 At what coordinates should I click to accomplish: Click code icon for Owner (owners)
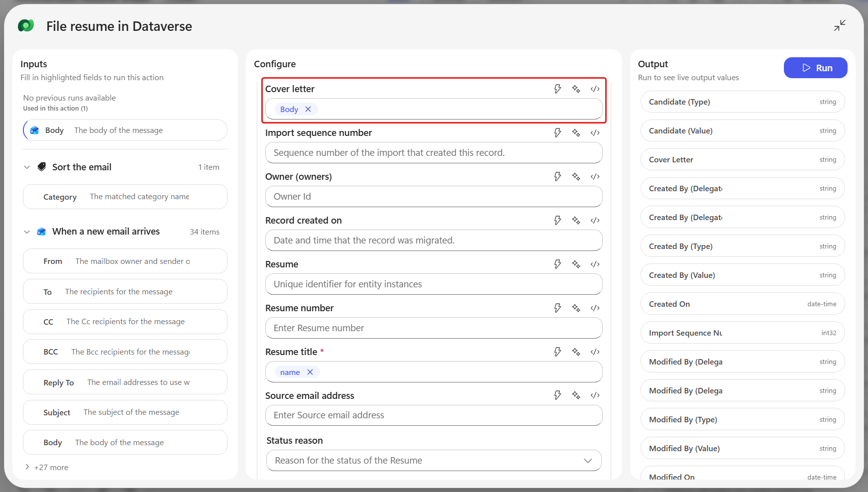(595, 176)
